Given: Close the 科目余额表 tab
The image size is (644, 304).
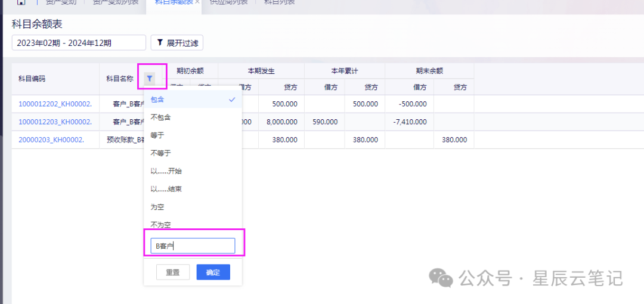Looking at the screenshot, I should click(x=197, y=2).
